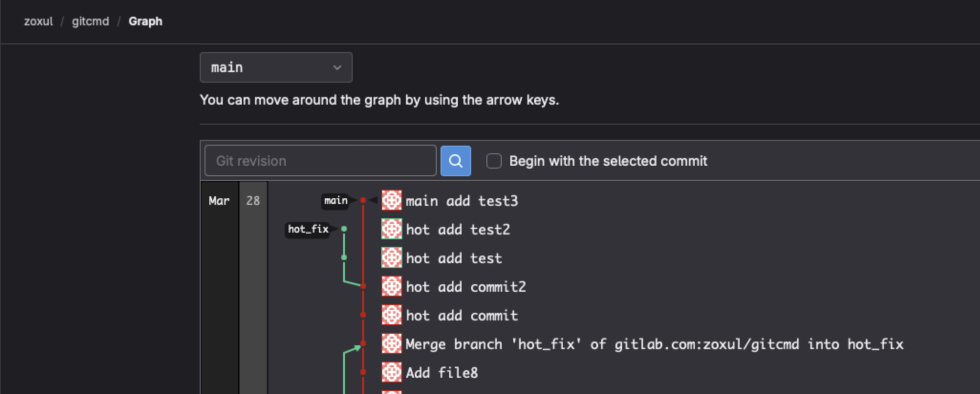
Task: Open 'Merge branch hot_fix' commit message
Action: pos(654,344)
